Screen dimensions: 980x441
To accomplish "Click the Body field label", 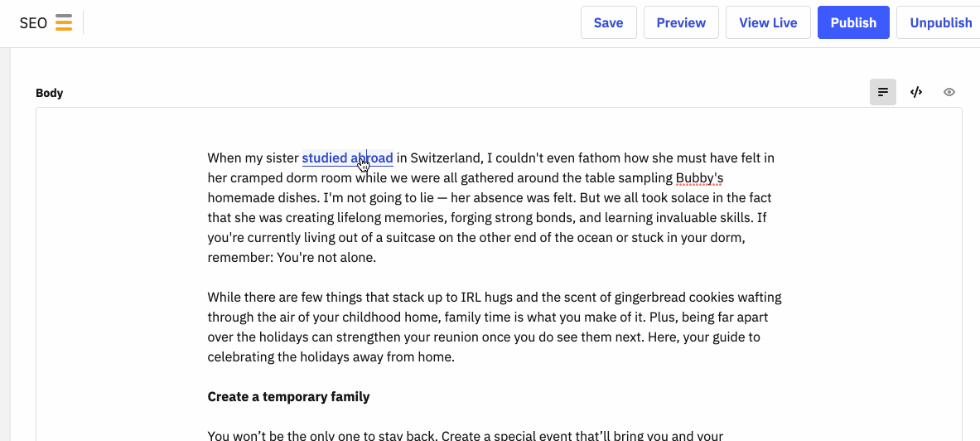I will tap(50, 93).
